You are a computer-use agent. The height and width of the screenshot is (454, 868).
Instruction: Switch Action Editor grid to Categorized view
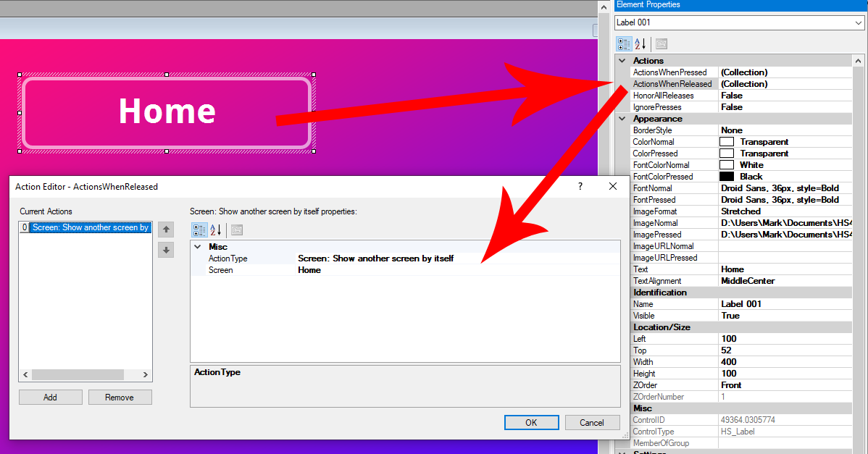coord(199,230)
